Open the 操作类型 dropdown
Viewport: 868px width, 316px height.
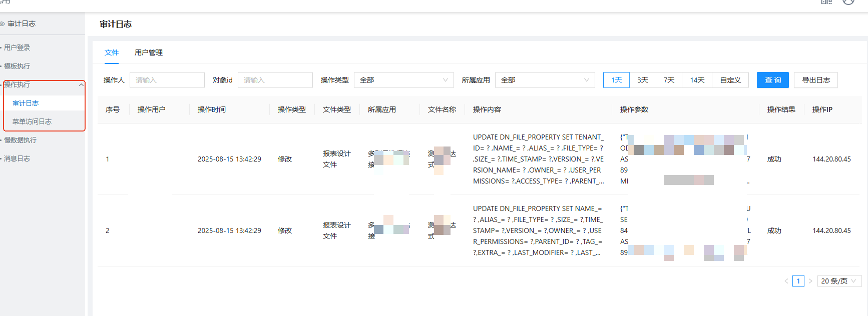tap(403, 80)
